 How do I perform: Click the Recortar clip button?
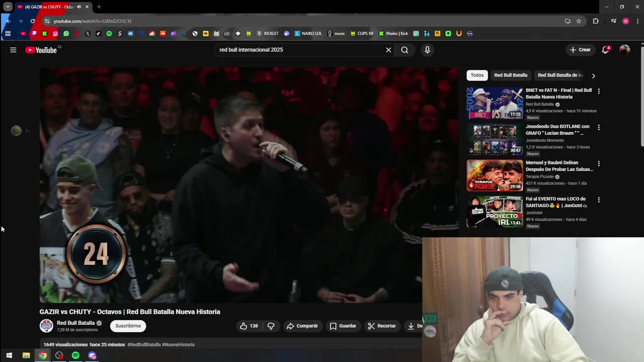(x=382, y=326)
